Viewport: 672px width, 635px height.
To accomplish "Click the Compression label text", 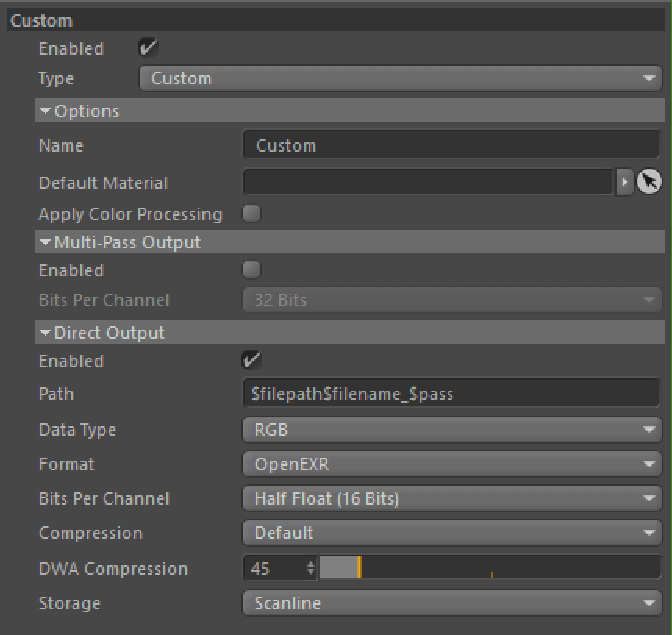I will click(91, 533).
